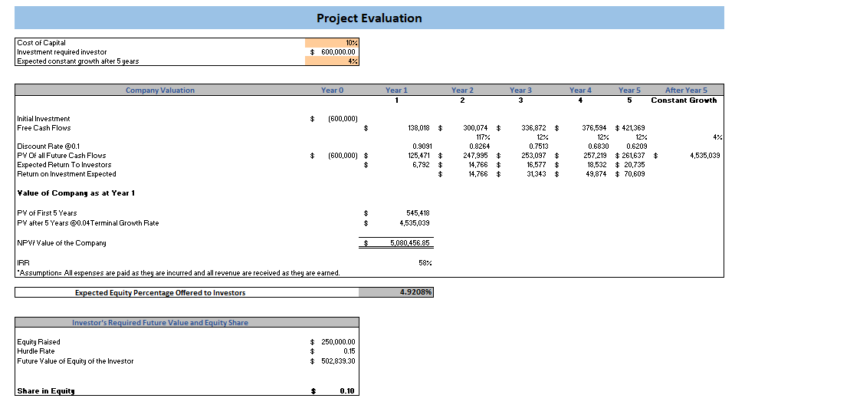Click the 253,097 Year 3 PV value

click(534, 156)
